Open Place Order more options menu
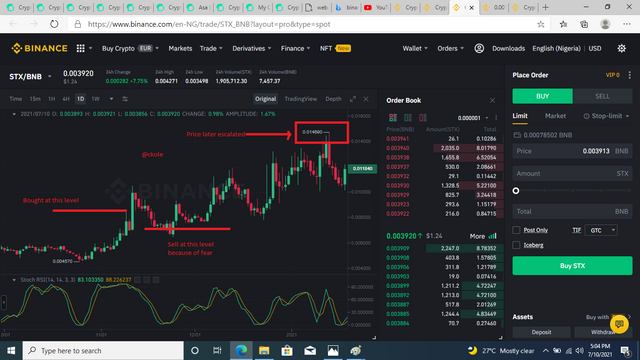640x360 pixels. [629, 75]
